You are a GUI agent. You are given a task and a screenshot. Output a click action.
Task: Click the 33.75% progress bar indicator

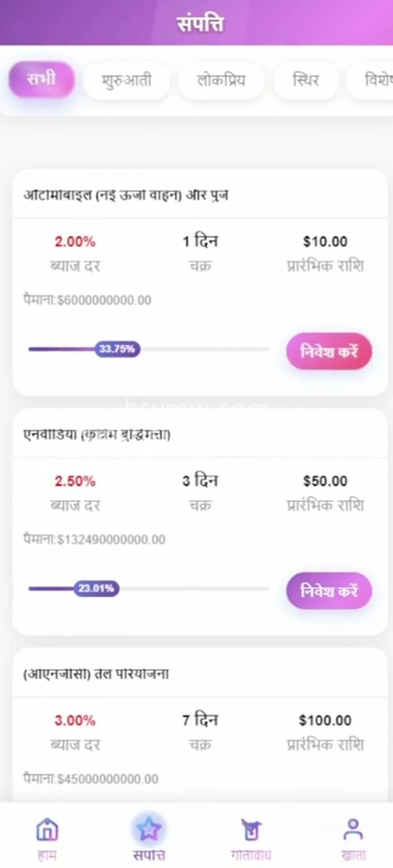coord(117,349)
